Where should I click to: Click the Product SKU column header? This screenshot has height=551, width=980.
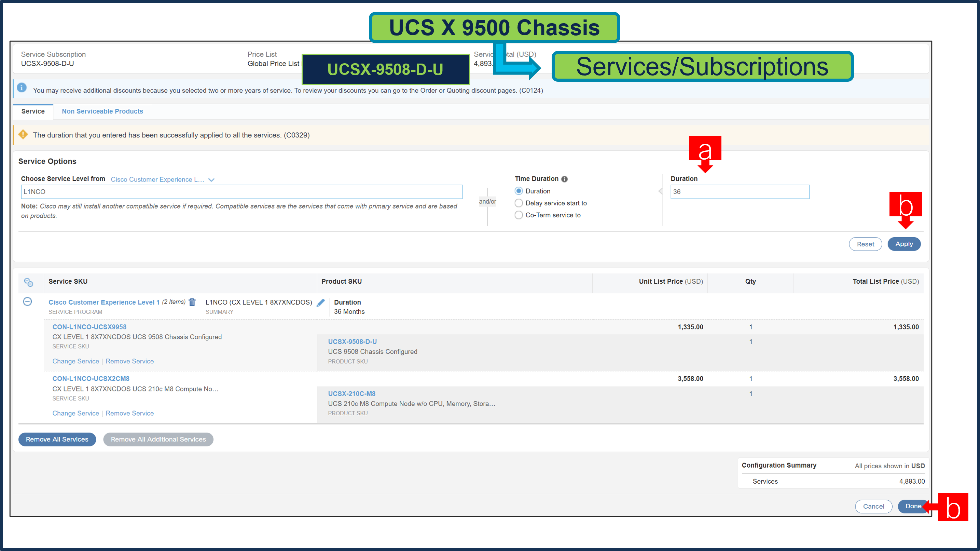point(342,282)
